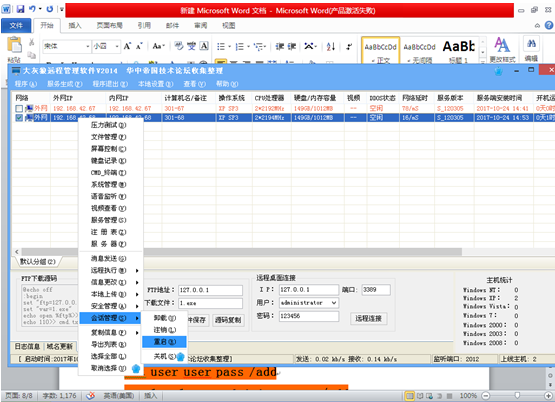The width and height of the screenshot is (555, 402).
Task: Choose 重启 in the session submenu
Action: (x=164, y=342)
